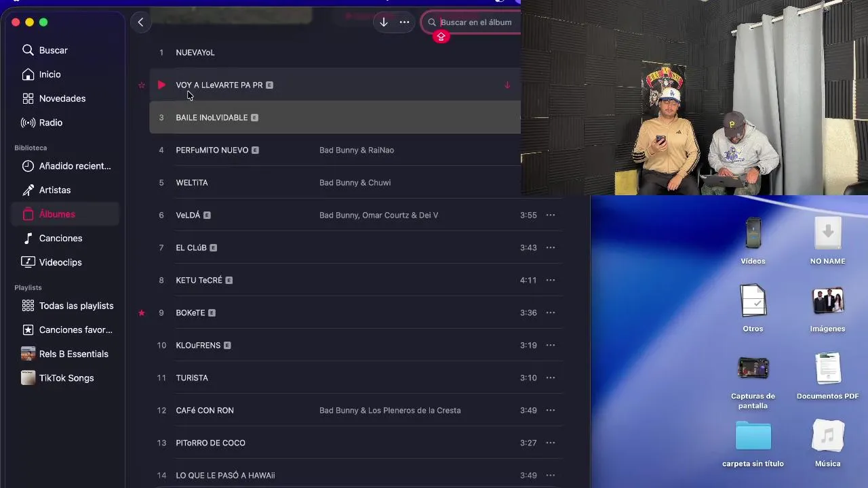This screenshot has height=488, width=868.
Task: Go back with the chevron button
Action: (140, 22)
